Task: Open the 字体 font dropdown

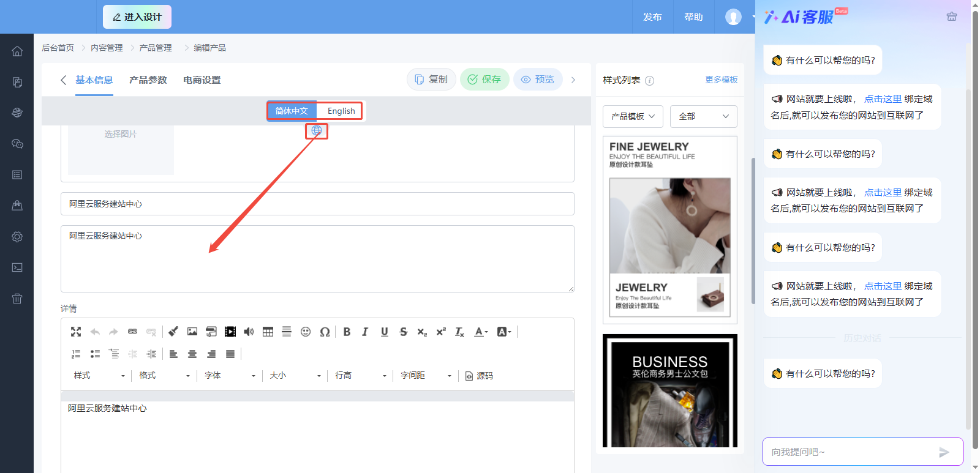Action: point(230,376)
